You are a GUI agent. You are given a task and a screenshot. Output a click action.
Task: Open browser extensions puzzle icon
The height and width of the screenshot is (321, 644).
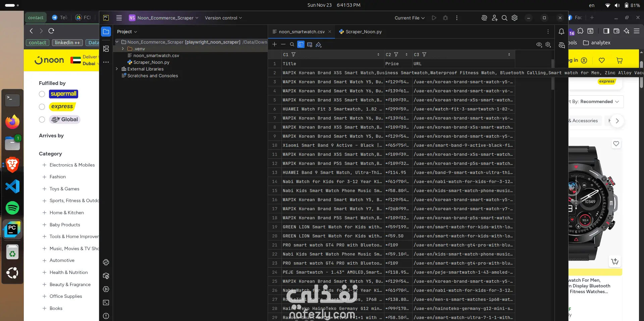(581, 31)
